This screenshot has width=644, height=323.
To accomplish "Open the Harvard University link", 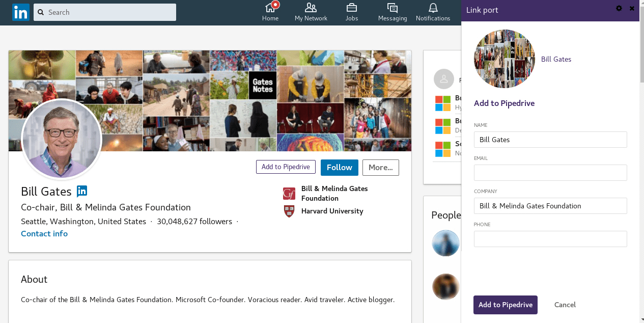I will [332, 211].
